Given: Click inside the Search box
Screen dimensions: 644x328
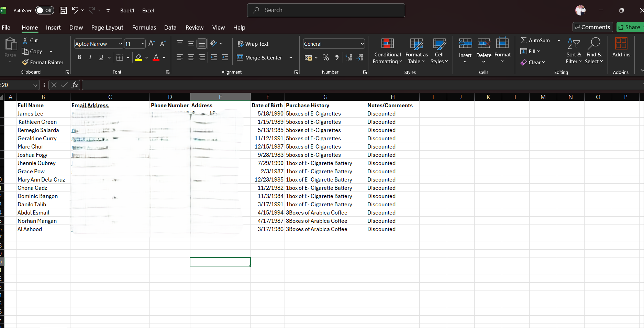Looking at the screenshot, I should click(x=326, y=10).
